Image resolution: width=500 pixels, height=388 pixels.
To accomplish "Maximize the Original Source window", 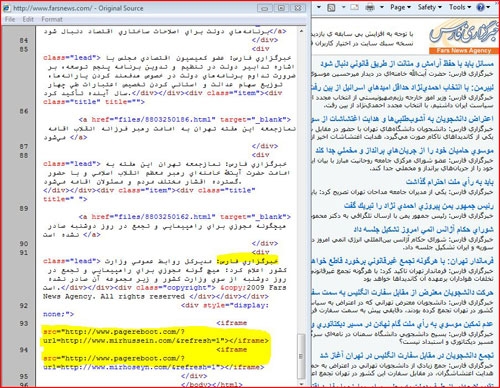I will coord(282,8).
